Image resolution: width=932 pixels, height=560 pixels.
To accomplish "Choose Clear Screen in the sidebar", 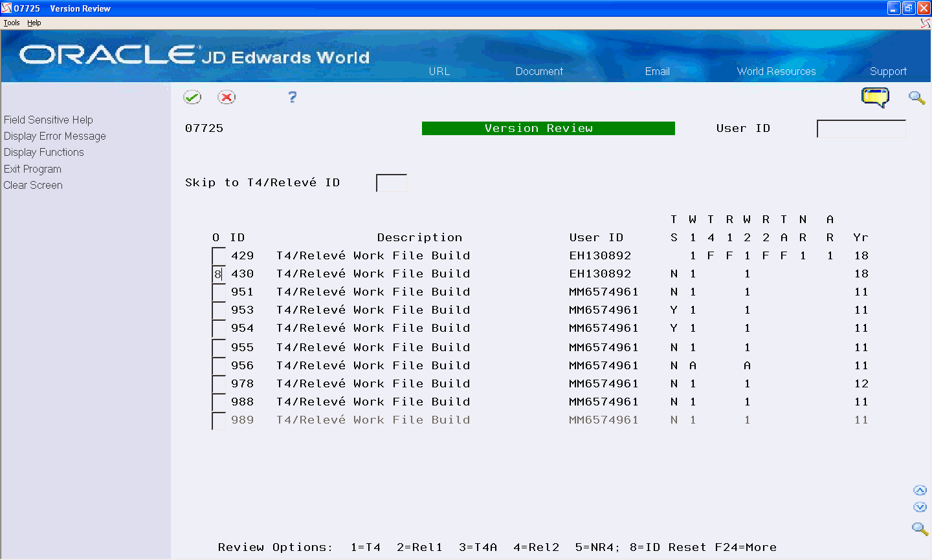I will pos(33,185).
